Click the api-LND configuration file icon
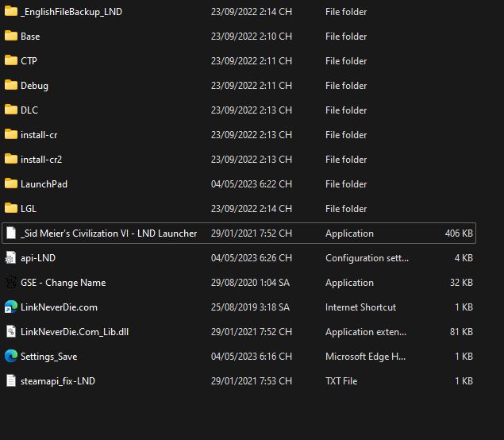The height and width of the screenshot is (440, 504). [11, 257]
